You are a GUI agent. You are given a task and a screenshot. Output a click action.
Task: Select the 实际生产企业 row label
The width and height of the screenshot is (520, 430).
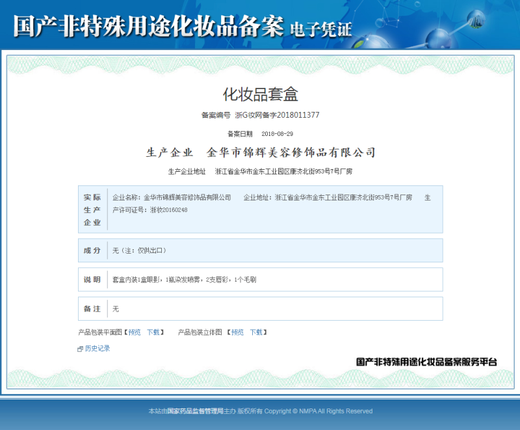pos(92,210)
